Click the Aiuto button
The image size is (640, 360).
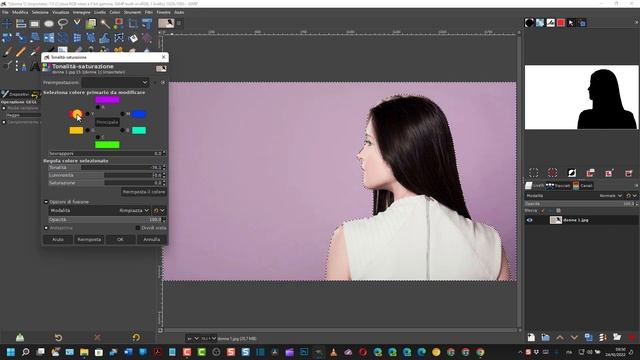coord(58,240)
